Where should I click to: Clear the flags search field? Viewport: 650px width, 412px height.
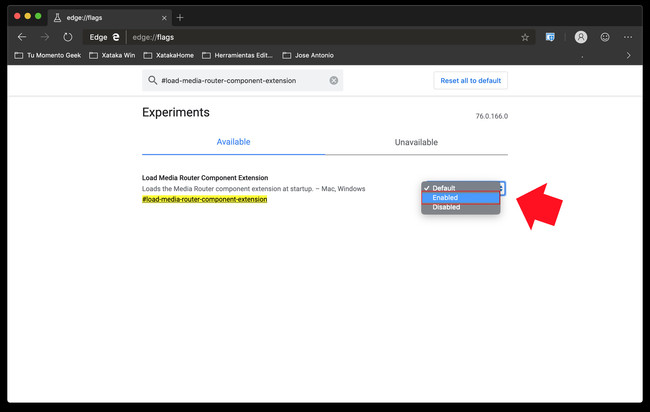point(334,80)
